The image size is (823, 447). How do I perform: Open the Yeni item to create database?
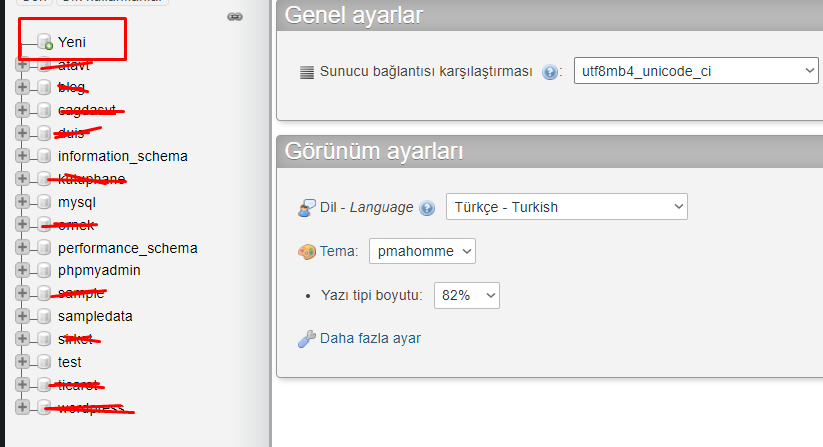click(x=72, y=42)
